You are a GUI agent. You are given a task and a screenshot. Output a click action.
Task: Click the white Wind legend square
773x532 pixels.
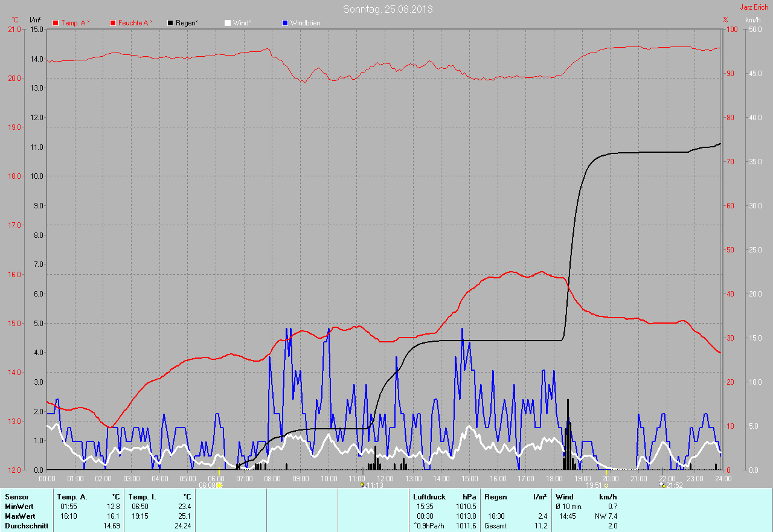(x=228, y=23)
